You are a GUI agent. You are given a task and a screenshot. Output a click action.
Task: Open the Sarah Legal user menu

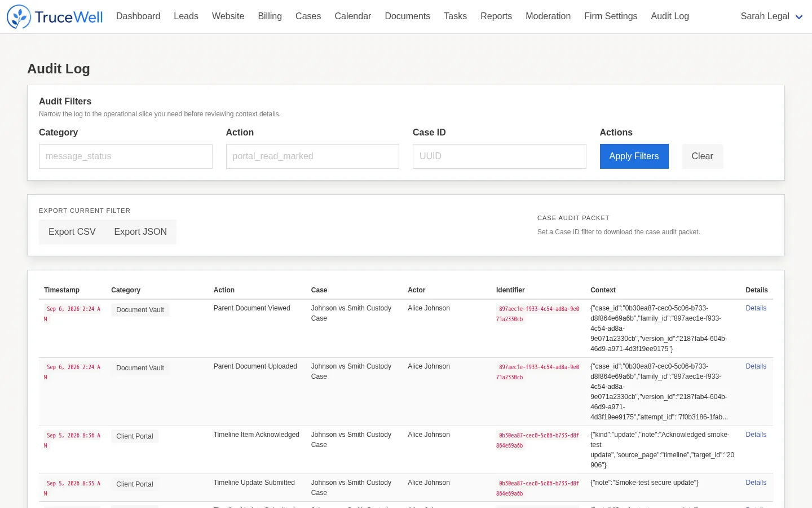[x=771, y=16]
